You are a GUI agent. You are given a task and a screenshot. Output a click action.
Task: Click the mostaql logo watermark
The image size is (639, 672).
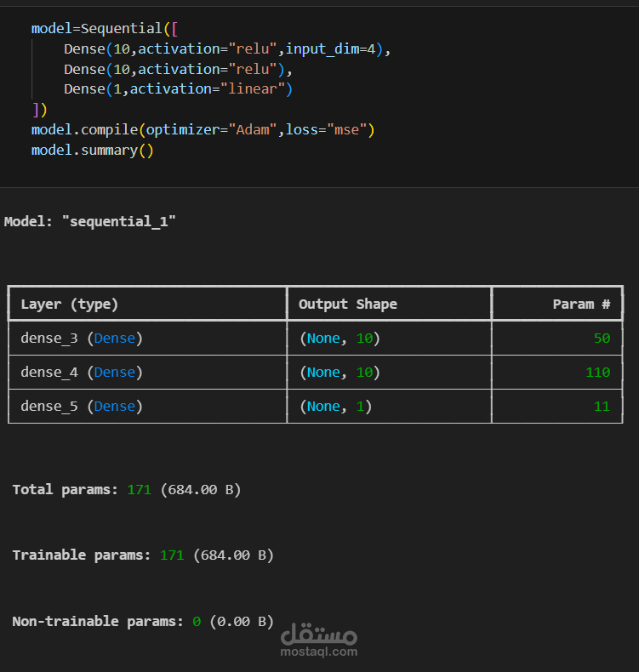pos(319,632)
